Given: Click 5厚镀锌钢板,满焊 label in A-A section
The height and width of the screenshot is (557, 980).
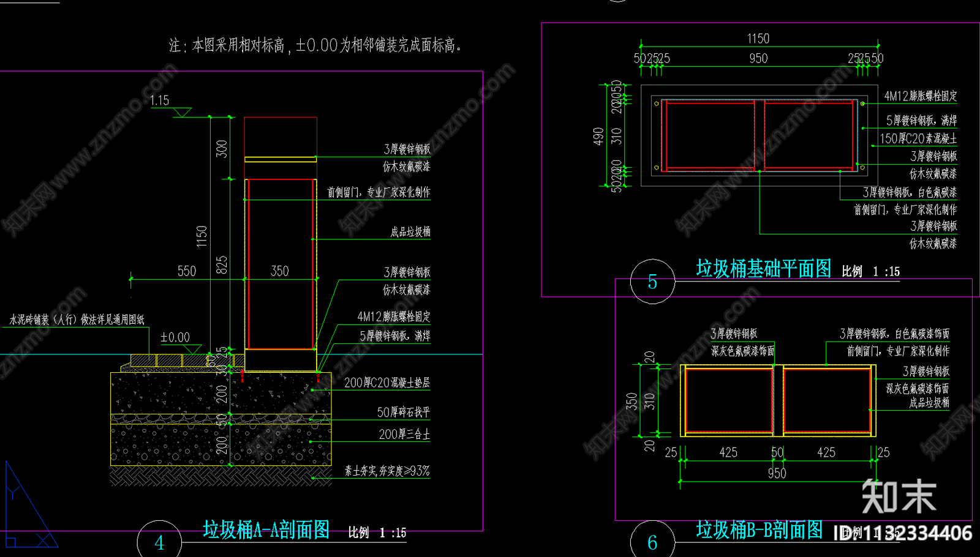Looking at the screenshot, I should (395, 335).
